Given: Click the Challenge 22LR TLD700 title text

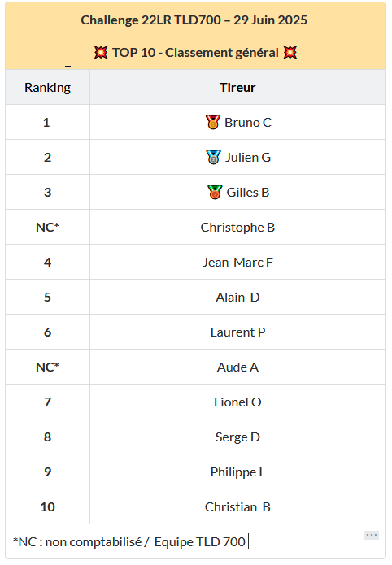Looking at the screenshot, I should 194,20.
